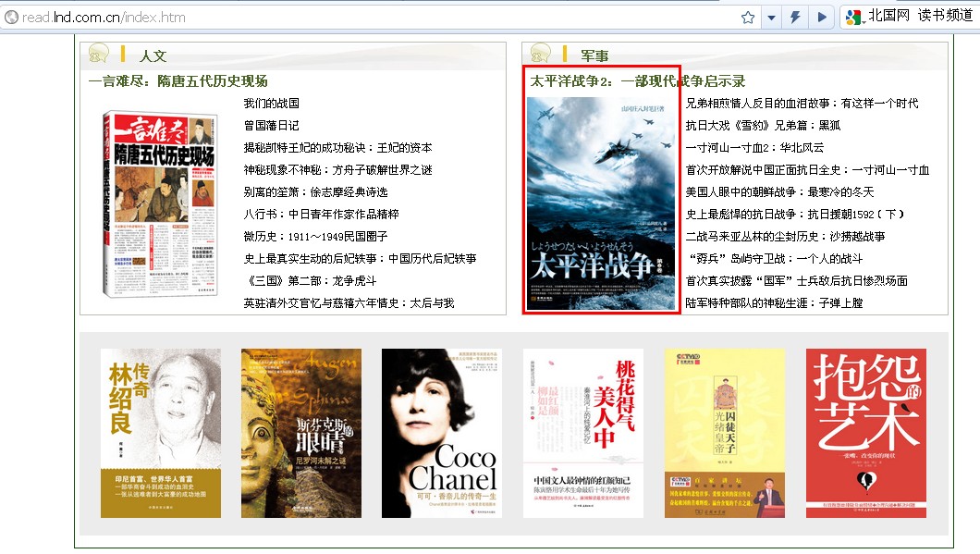980x554 pixels.
Task: Click the go arrow button in address bar
Action: pos(822,18)
